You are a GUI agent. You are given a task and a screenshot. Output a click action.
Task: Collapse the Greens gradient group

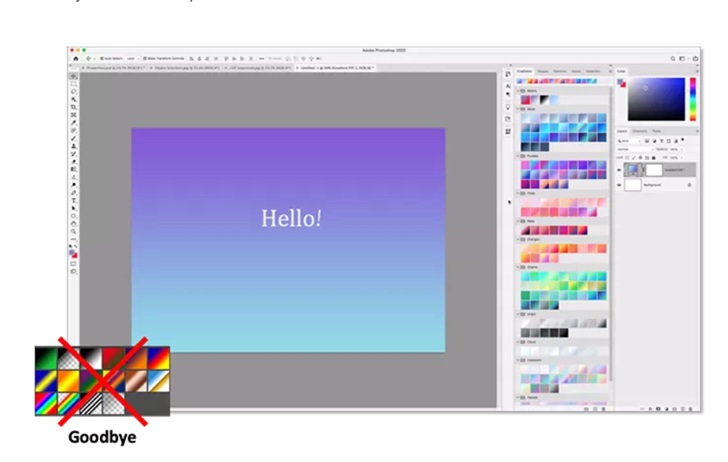tap(518, 267)
